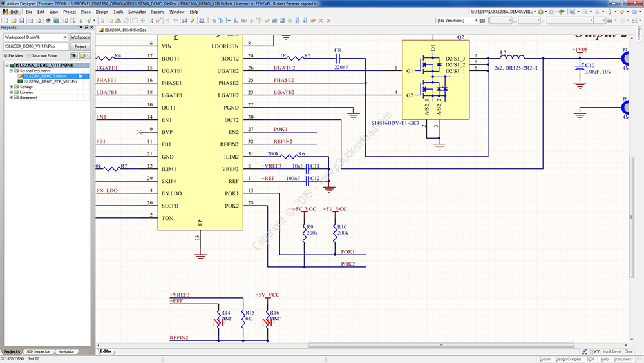Image resolution: width=644 pixels, height=363 pixels.
Task: Click the Mask Level button
Action: 611,351
